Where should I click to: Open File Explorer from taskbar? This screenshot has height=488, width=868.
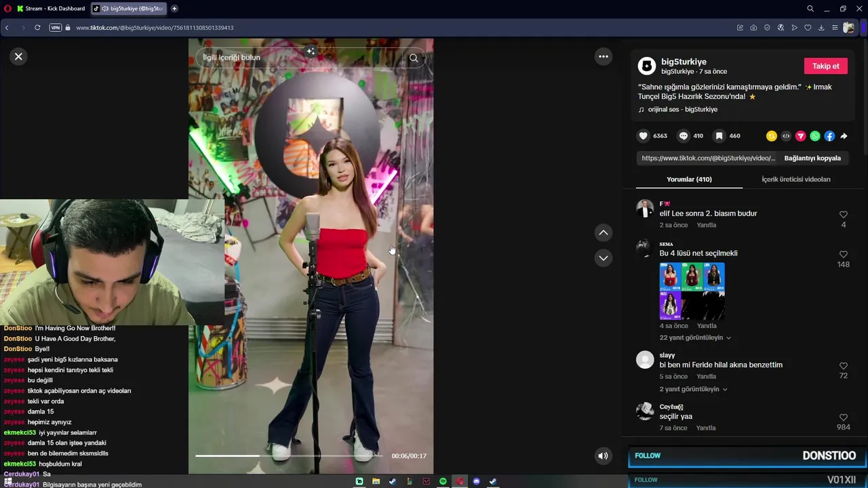[376, 481]
